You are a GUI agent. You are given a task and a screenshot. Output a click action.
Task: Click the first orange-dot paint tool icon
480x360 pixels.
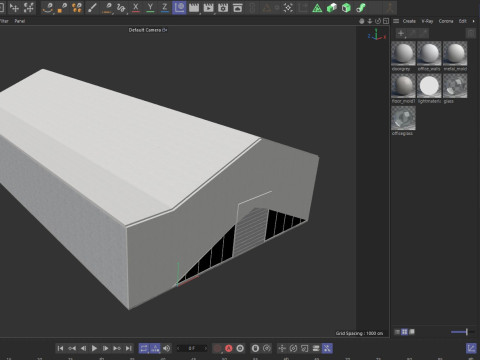pos(48,8)
